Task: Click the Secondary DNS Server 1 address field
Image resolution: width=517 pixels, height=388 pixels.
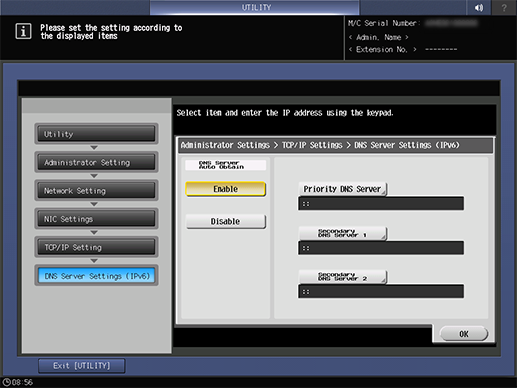Action: tap(381, 248)
